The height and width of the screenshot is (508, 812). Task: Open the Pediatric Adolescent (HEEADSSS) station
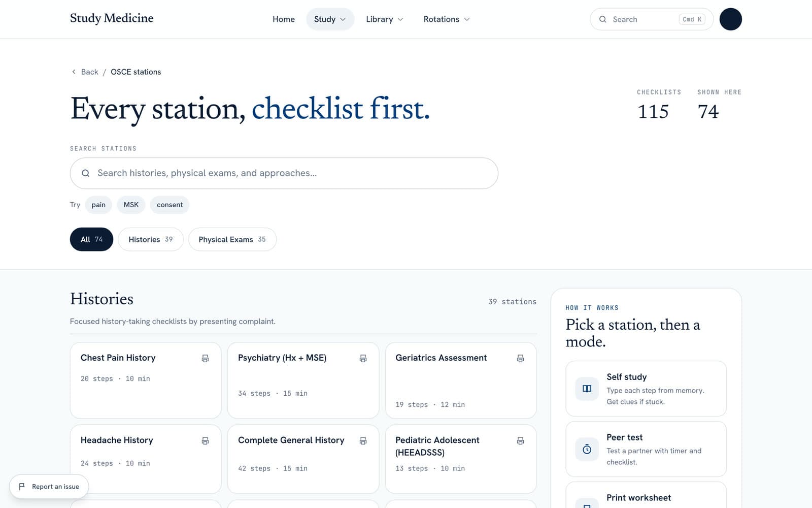pos(461,459)
